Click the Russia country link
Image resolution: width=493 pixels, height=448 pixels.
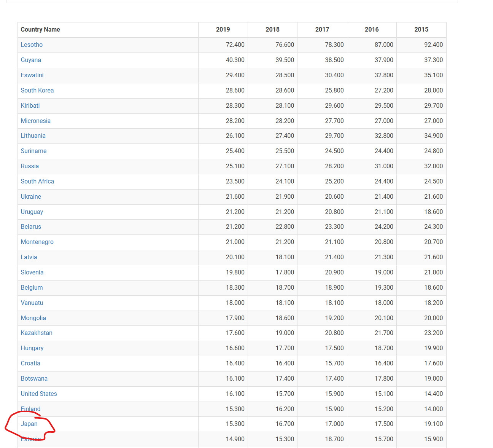coord(30,166)
